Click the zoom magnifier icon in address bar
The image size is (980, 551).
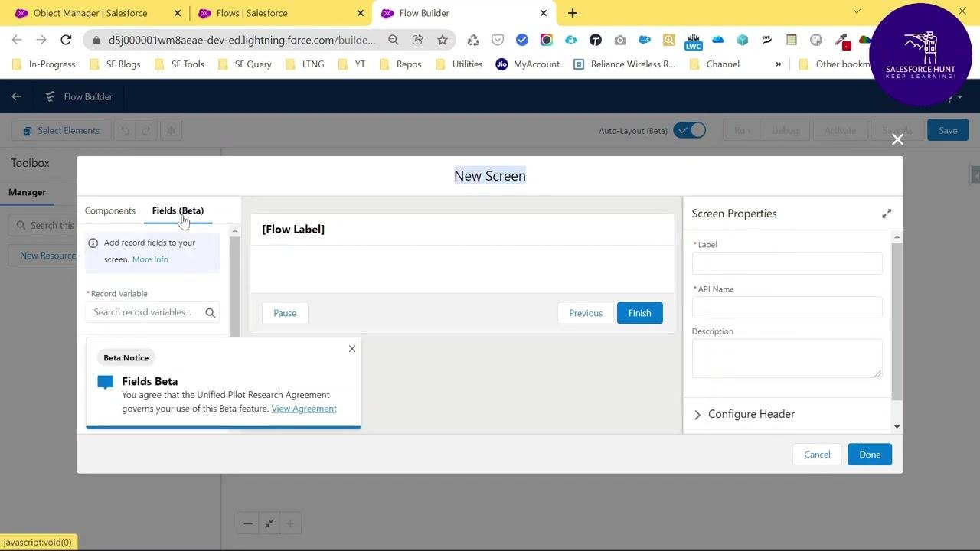click(x=393, y=40)
